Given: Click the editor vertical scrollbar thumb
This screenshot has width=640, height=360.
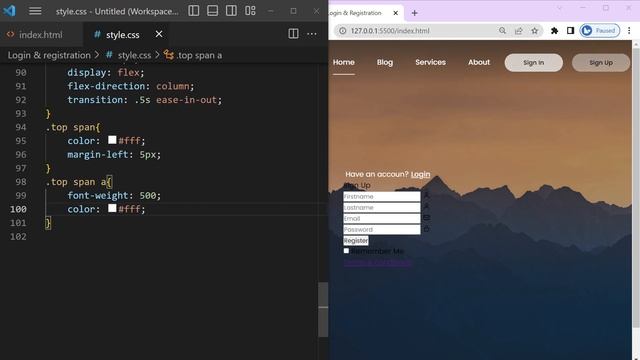Looking at the screenshot, I should pyautogui.click(x=323, y=309).
